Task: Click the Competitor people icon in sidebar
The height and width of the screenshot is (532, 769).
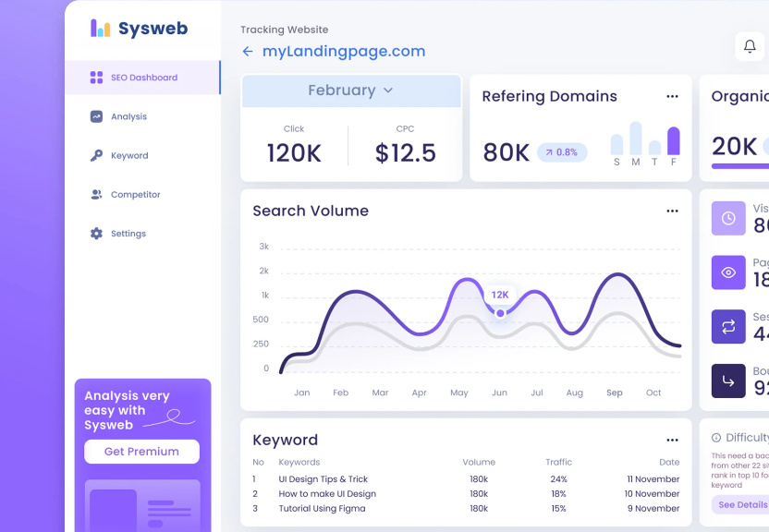Action: 96,195
